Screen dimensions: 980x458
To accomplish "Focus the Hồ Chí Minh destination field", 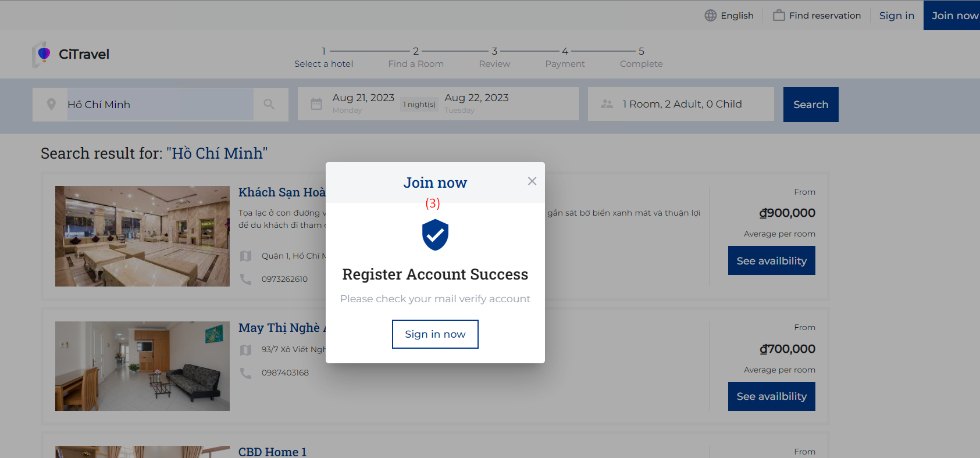I will [x=161, y=105].
